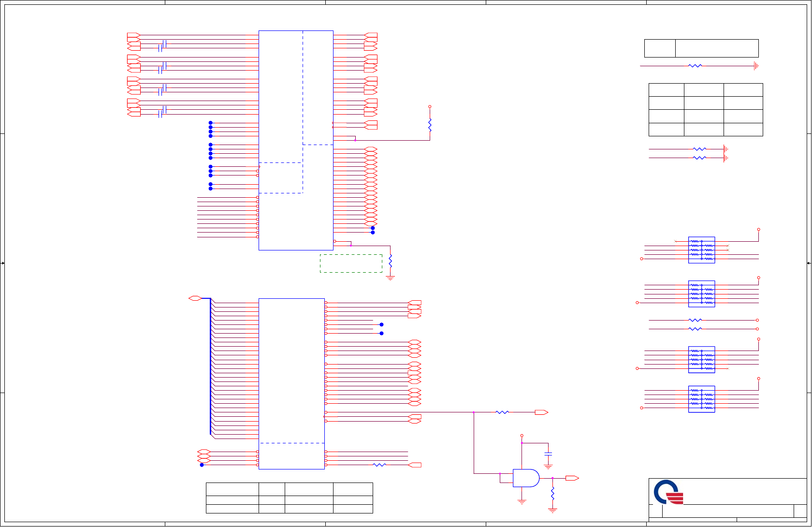The width and height of the screenshot is (812, 527).
Task: Click the bus port feeding the lower IC
Action: (x=195, y=298)
